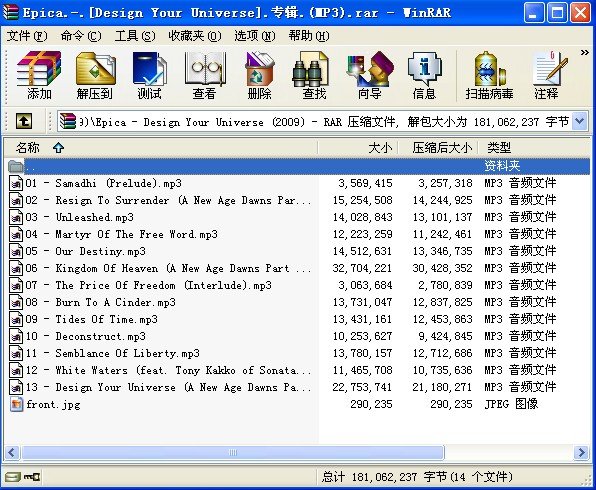Sort by the 压缩后大小 column header

[437, 147]
